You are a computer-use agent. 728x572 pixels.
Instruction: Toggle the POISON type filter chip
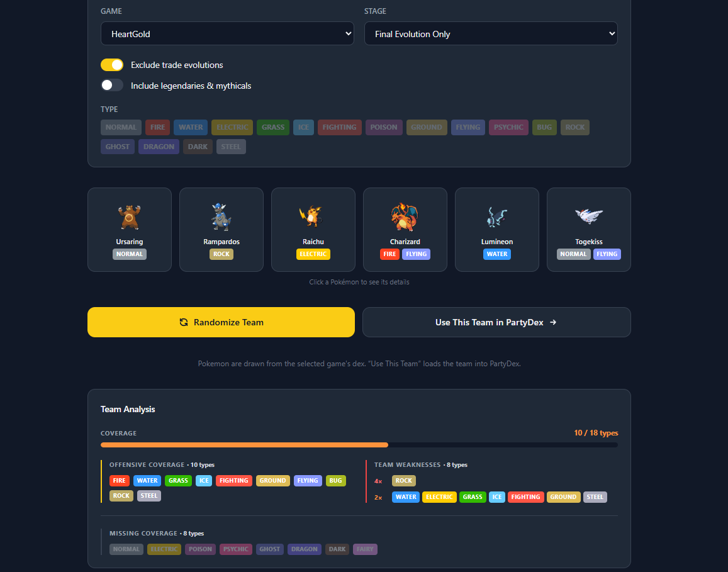[x=384, y=127]
